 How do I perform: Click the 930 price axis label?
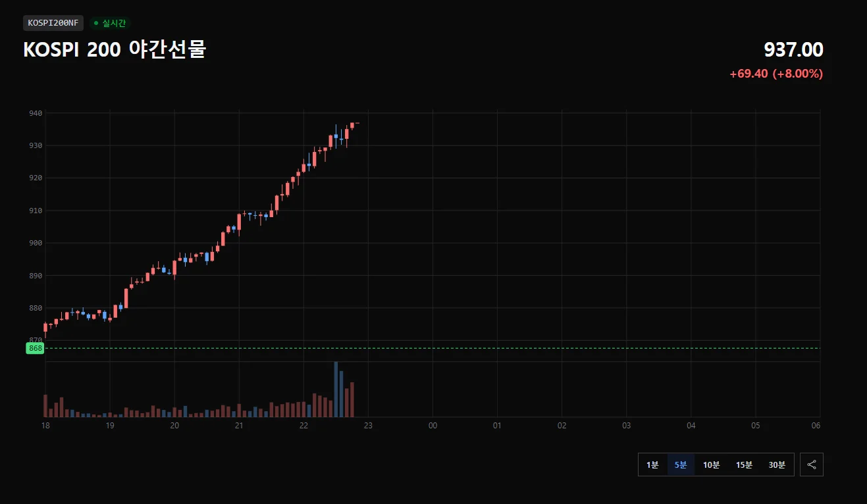[x=36, y=145]
